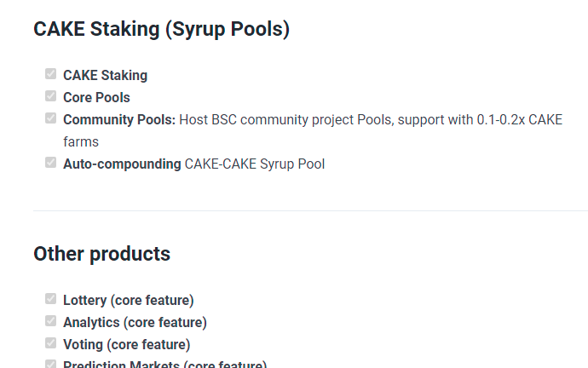Toggle the CAKE Staking checkbox
The height and width of the screenshot is (368, 588).
pos(50,74)
